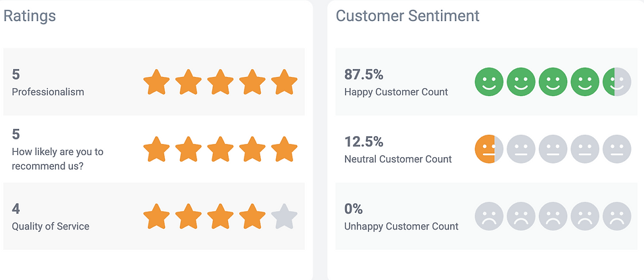Click the "How likely are you to recommend us?" text
Image resolution: width=644 pixels, height=280 pixels.
pos(57,158)
